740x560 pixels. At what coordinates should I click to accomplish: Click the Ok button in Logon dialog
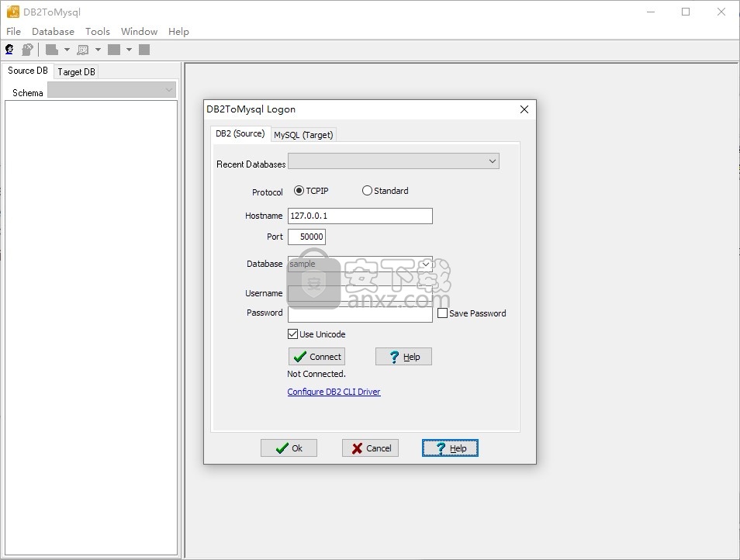coord(289,448)
